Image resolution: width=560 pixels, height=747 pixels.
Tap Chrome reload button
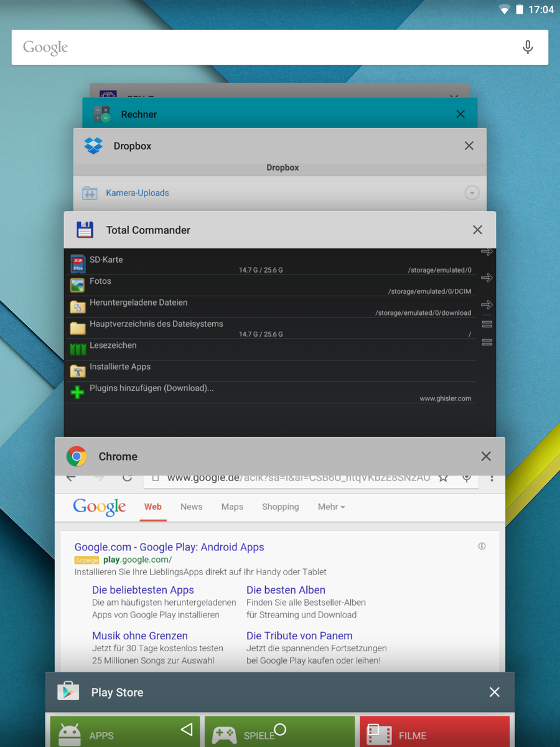tap(128, 478)
